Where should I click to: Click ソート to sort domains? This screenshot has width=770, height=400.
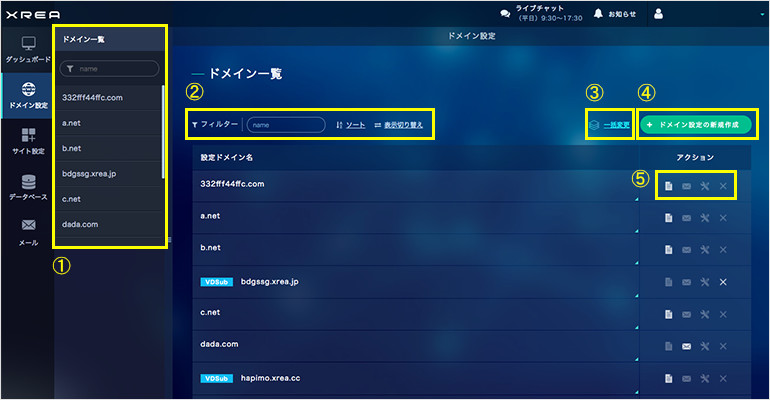(350, 125)
